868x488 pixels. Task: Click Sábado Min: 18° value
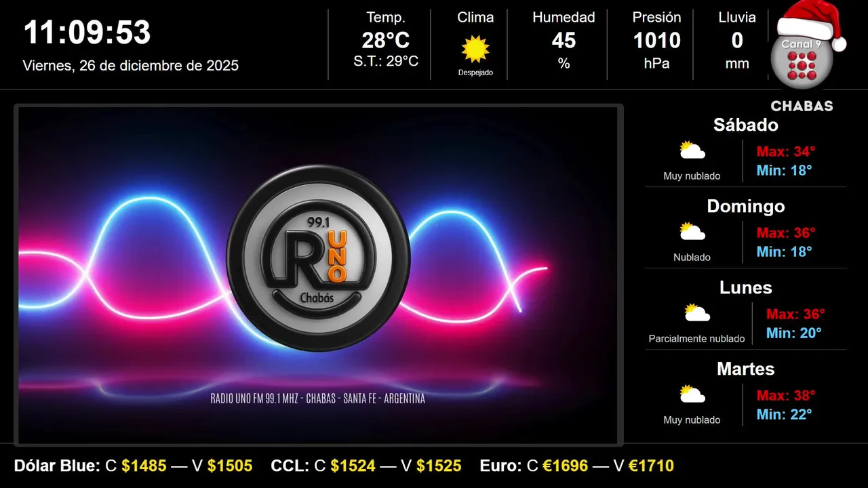(785, 170)
